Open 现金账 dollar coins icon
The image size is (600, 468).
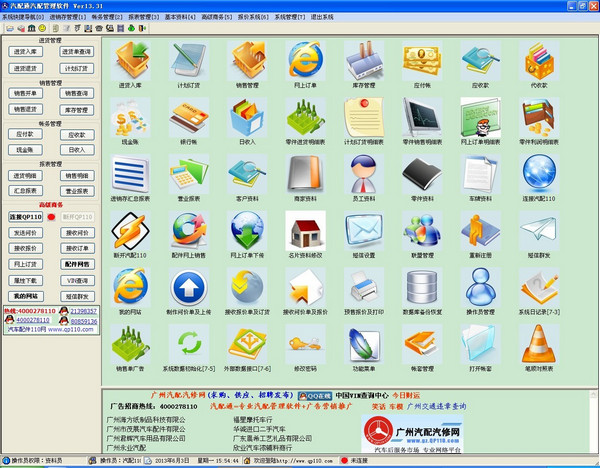click(130, 117)
